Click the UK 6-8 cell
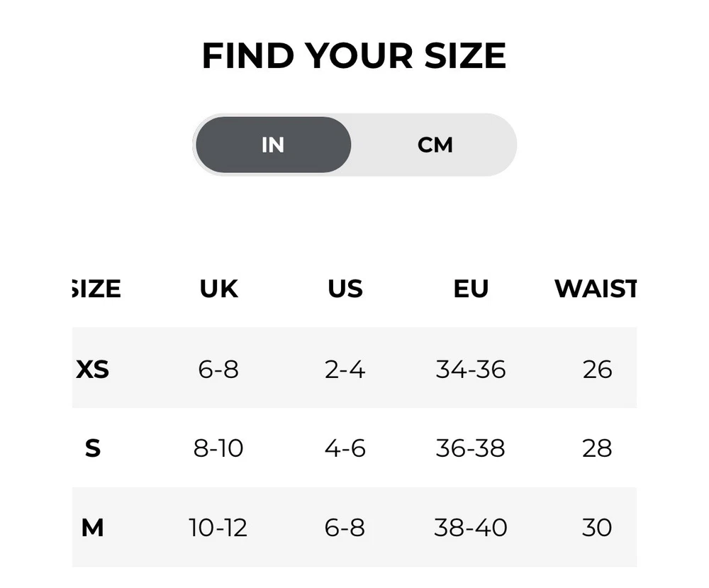This screenshot has width=709, height=588. click(218, 369)
